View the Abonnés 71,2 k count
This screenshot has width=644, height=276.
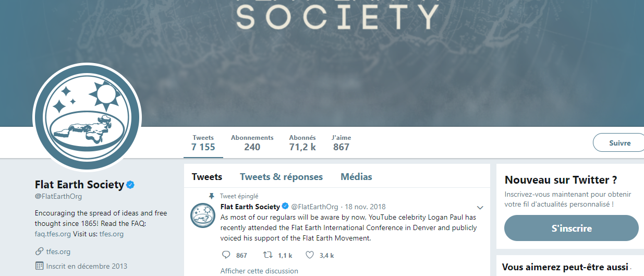302,142
